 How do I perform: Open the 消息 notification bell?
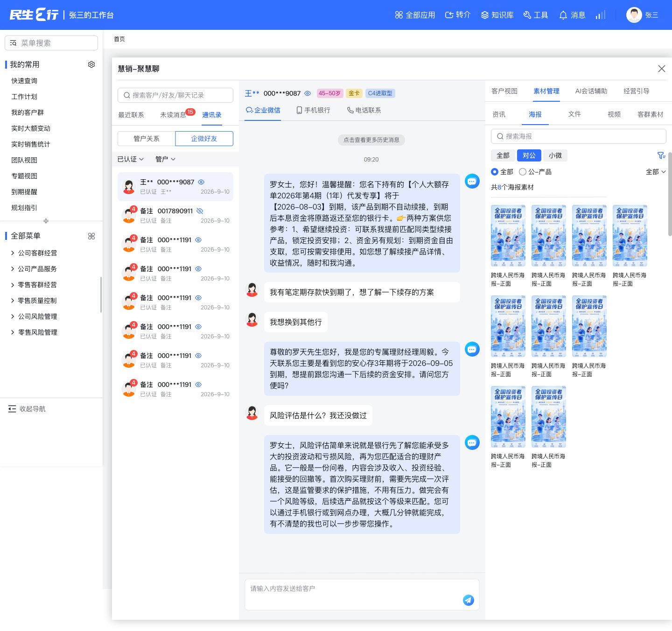(x=563, y=15)
